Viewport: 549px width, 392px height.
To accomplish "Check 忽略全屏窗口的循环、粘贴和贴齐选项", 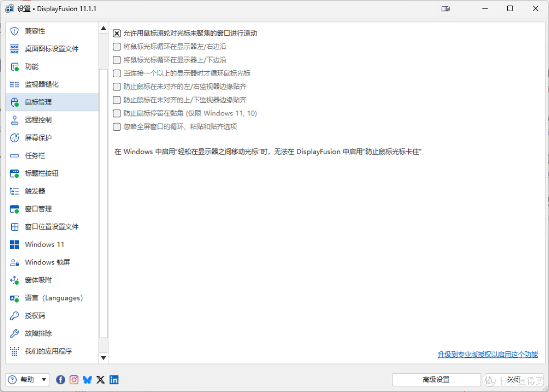I will [x=117, y=127].
